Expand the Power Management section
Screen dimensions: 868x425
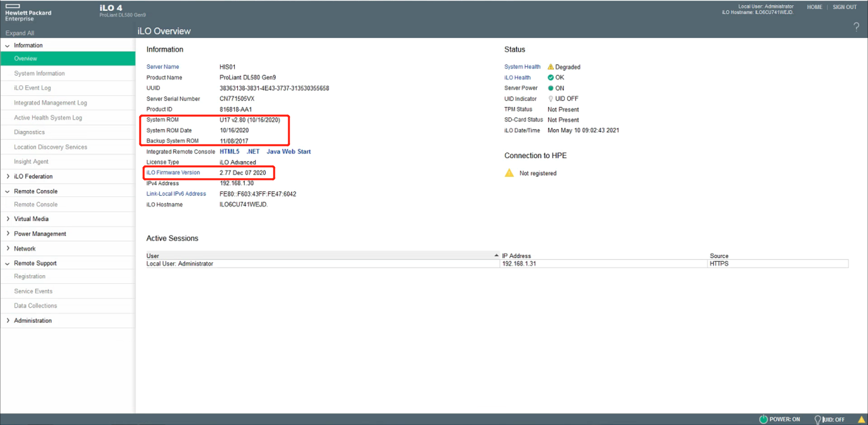tap(7, 234)
